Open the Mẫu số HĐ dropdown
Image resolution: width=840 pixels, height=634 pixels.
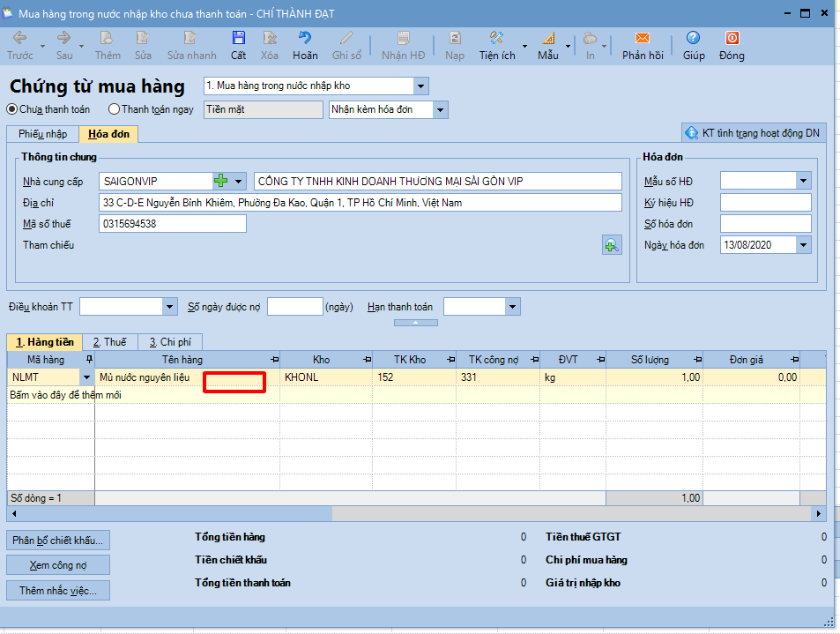tap(802, 181)
